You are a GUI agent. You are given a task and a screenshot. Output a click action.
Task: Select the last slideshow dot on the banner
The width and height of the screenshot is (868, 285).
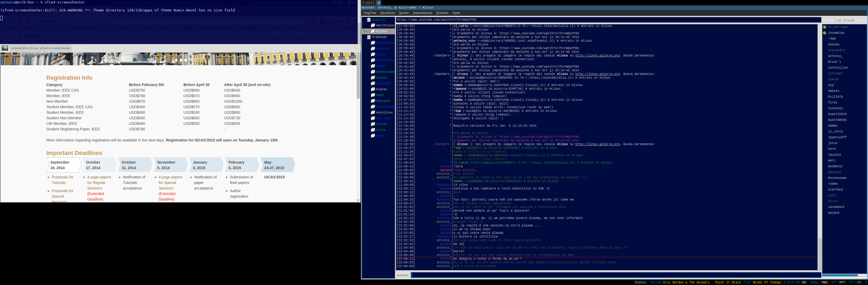[x=185, y=60]
